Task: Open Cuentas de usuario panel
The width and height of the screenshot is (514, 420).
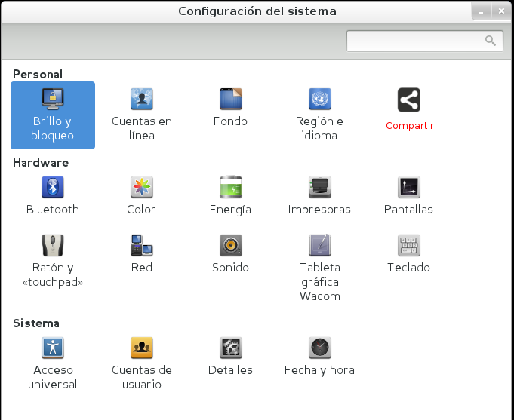Action: point(142,363)
